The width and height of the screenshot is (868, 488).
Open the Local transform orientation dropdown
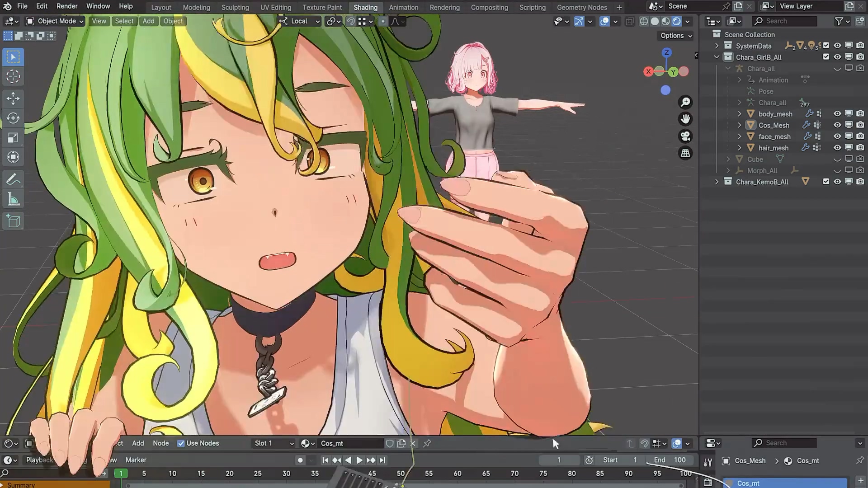(299, 21)
